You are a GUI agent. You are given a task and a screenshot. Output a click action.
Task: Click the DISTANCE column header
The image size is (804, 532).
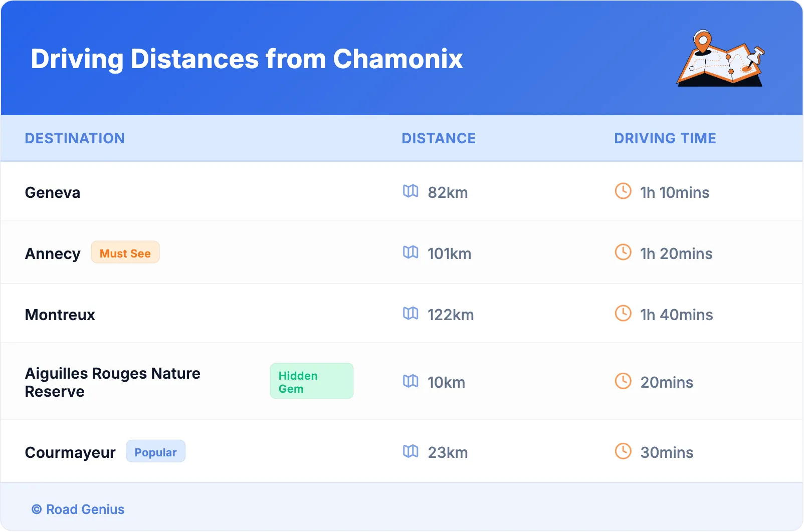[439, 138]
